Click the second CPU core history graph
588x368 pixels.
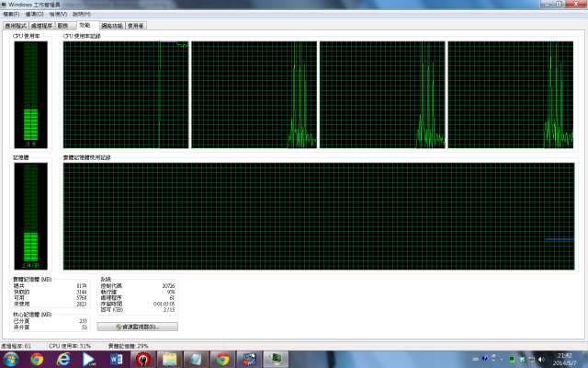254,95
